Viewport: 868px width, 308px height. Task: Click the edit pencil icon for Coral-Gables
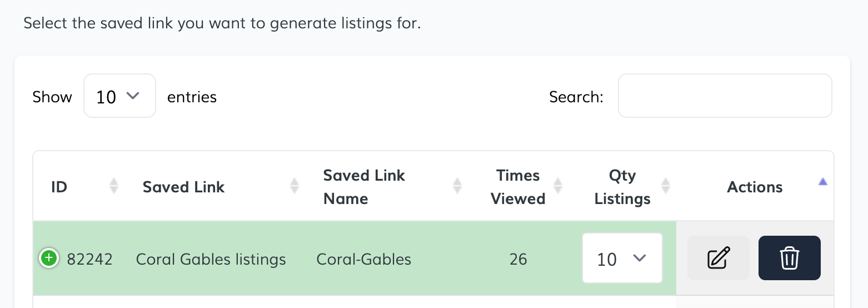pos(718,258)
